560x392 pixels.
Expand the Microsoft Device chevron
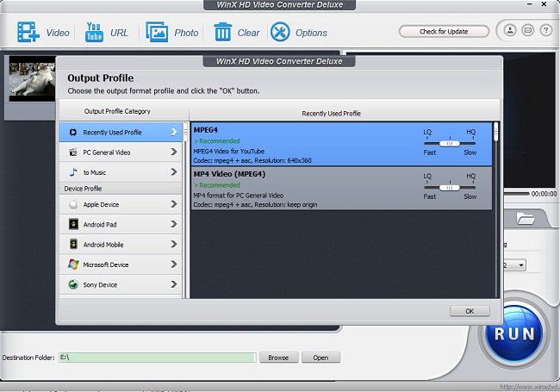click(173, 264)
